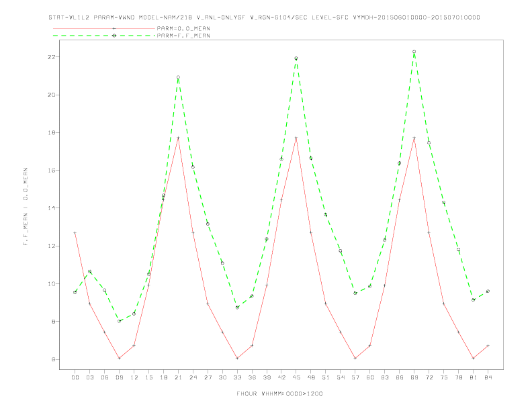Click the green circle marker at hour 84
Screen dimensions: 532x411
[488, 291]
